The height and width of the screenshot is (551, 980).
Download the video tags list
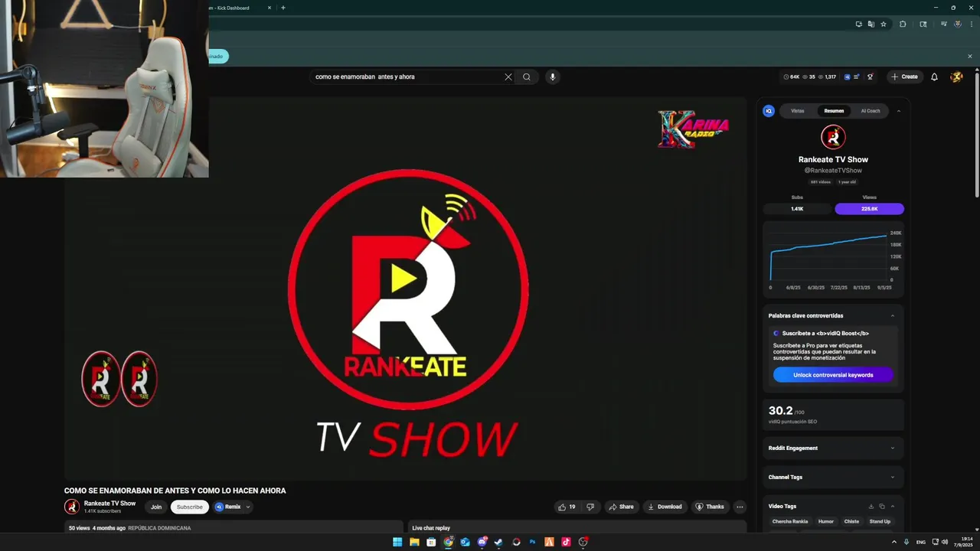(x=871, y=506)
